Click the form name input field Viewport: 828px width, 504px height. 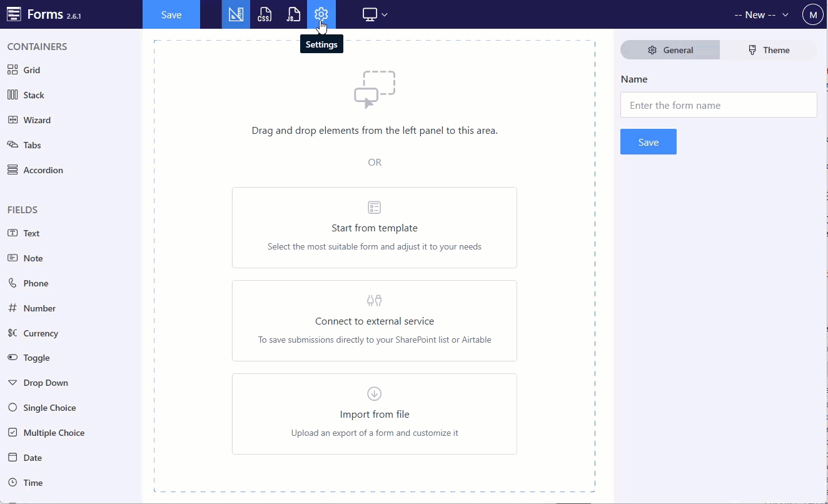[x=718, y=104]
